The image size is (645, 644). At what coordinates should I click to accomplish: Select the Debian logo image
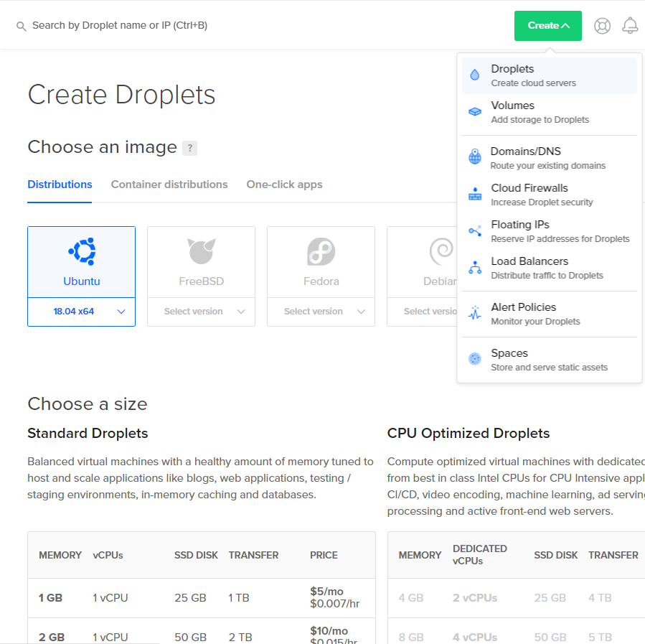442,251
